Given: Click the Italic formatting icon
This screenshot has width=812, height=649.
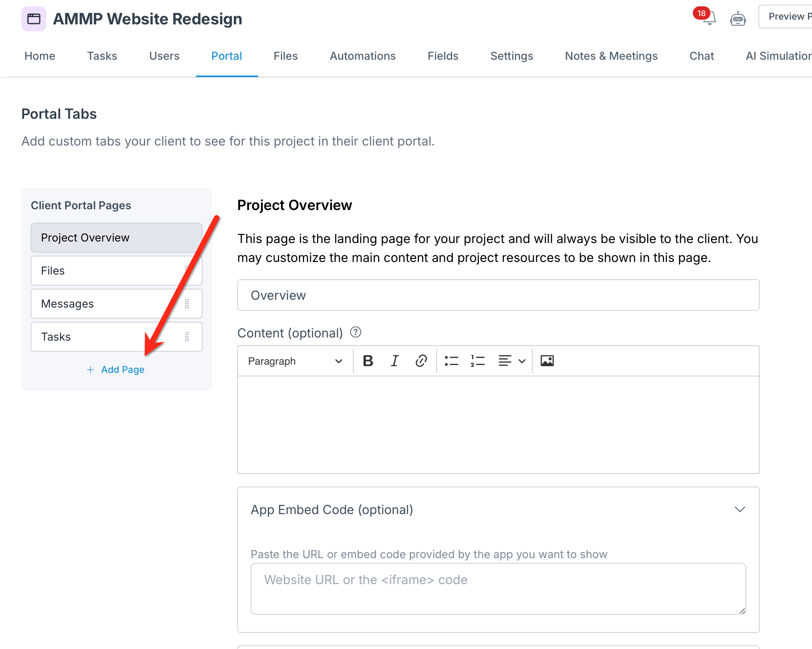Looking at the screenshot, I should pyautogui.click(x=394, y=361).
